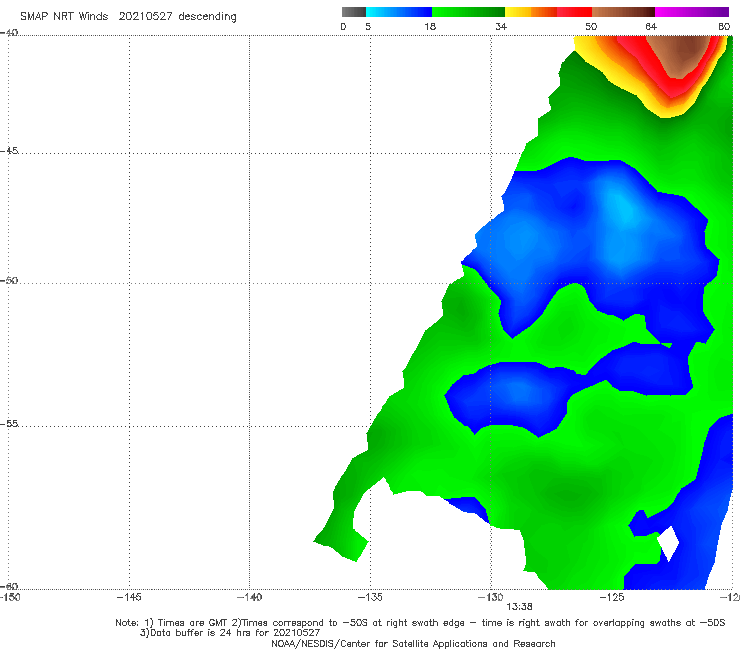The image size is (740, 650).
Task: Click the longitude label '-125'
Action: click(x=612, y=597)
